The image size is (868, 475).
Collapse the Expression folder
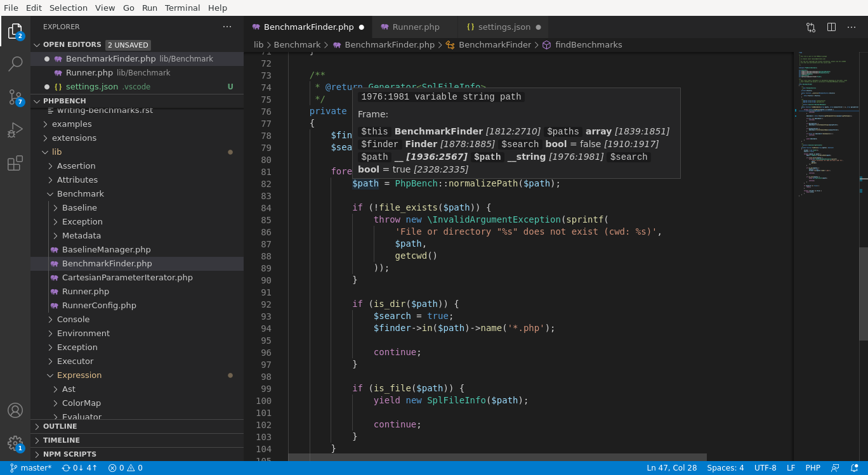[x=137, y=375]
